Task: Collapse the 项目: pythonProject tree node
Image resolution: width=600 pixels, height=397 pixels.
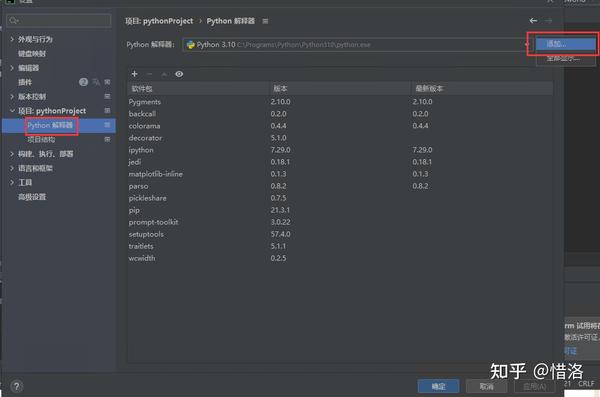Action: coord(12,111)
